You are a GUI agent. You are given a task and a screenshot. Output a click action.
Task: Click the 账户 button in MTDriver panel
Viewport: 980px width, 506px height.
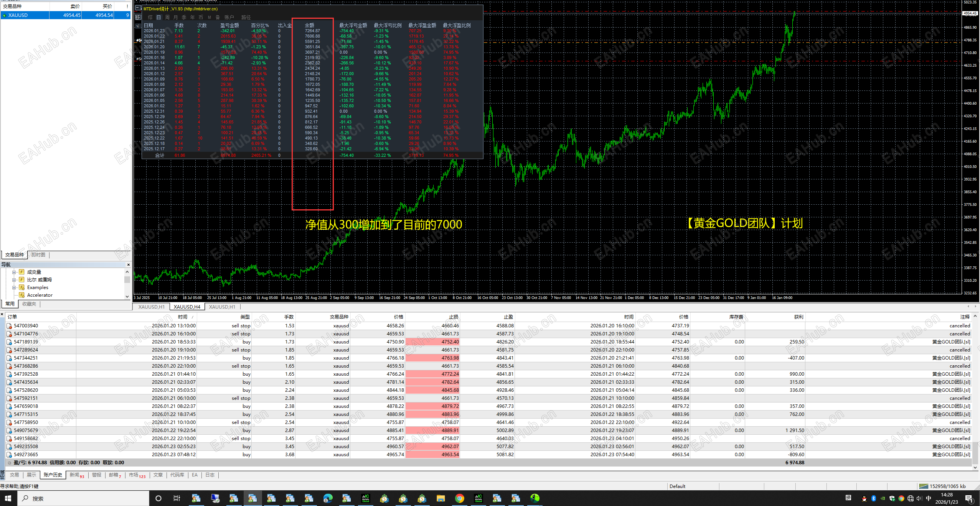click(x=229, y=17)
